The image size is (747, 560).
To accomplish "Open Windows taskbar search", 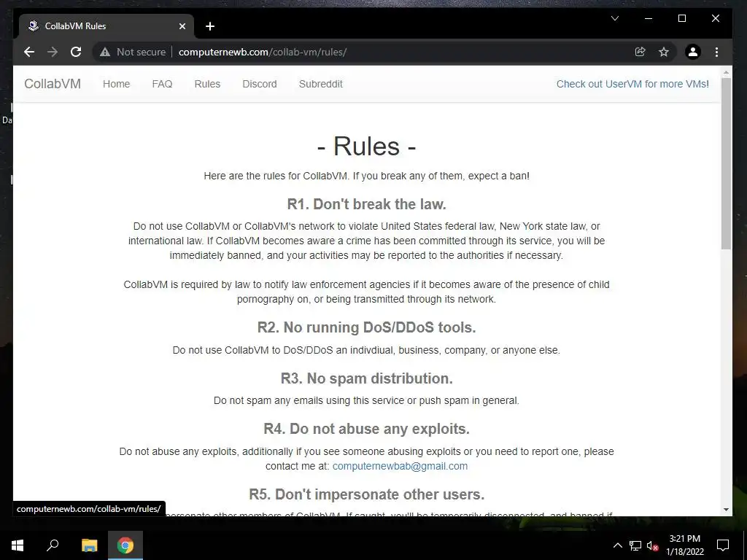I will (x=53, y=545).
